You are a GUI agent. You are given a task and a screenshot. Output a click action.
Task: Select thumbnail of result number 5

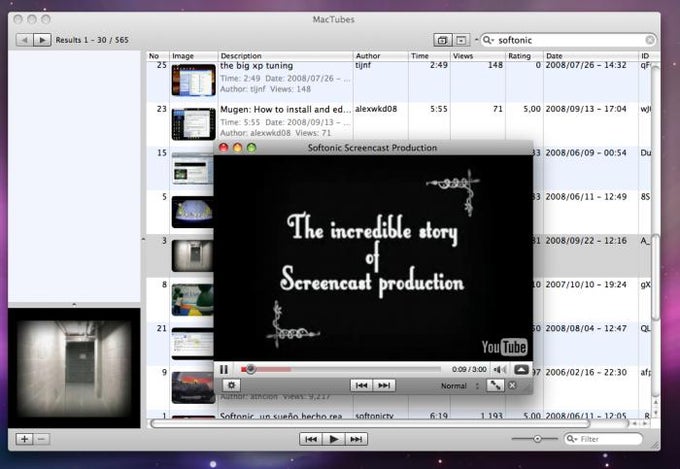coord(193,212)
